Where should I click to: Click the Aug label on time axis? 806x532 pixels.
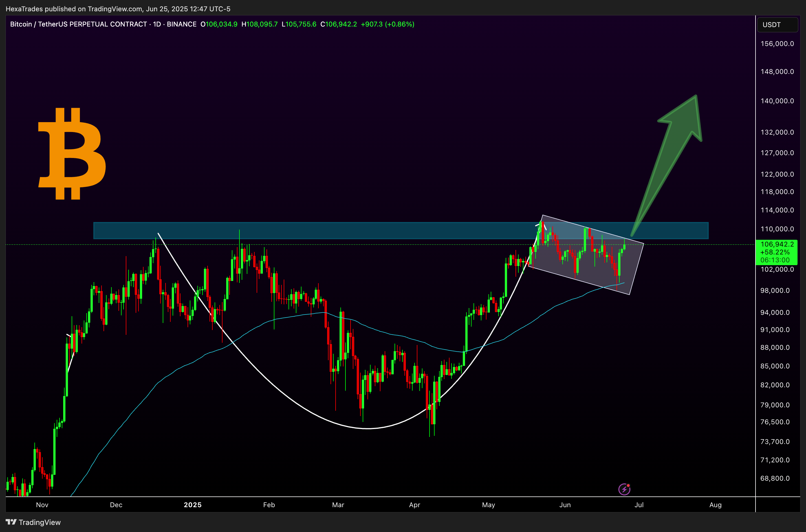pyautogui.click(x=715, y=505)
